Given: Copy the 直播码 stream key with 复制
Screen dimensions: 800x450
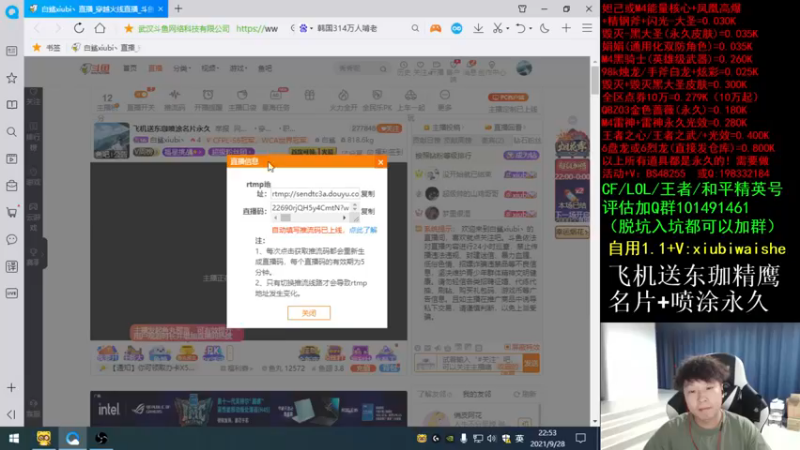Looking at the screenshot, I should coord(368,211).
